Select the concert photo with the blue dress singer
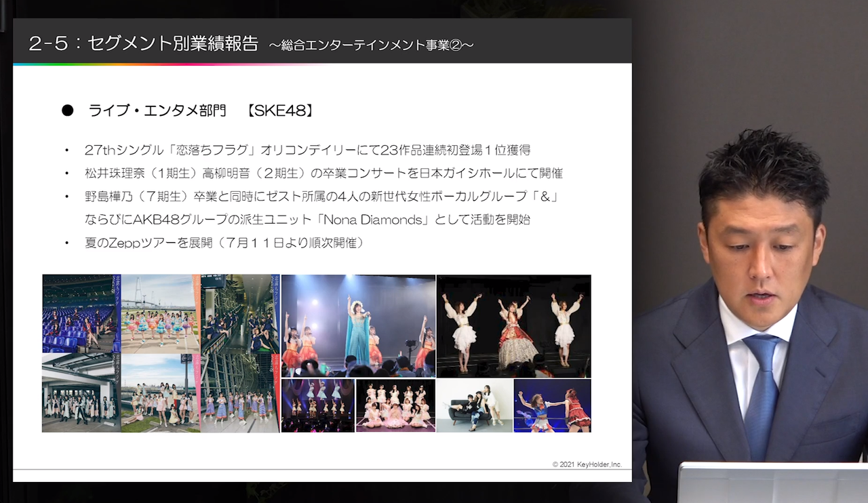This screenshot has height=503, width=868. tap(358, 326)
